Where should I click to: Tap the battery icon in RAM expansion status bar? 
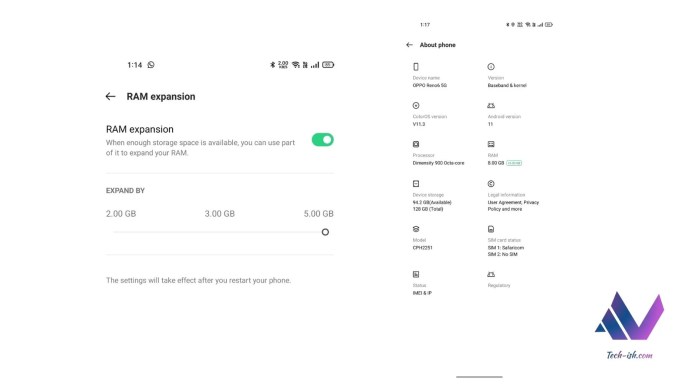[328, 65]
